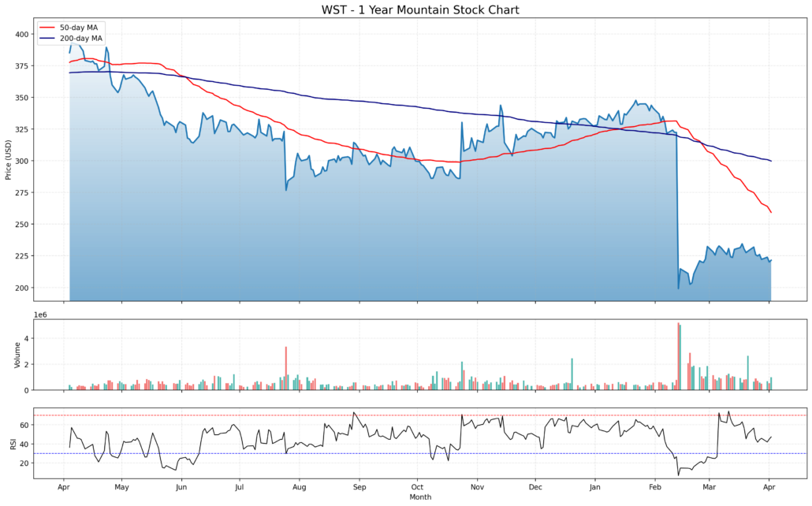The image size is (812, 506).
Task: Click the "20" tick label on the RSI axis
Action: [24, 463]
